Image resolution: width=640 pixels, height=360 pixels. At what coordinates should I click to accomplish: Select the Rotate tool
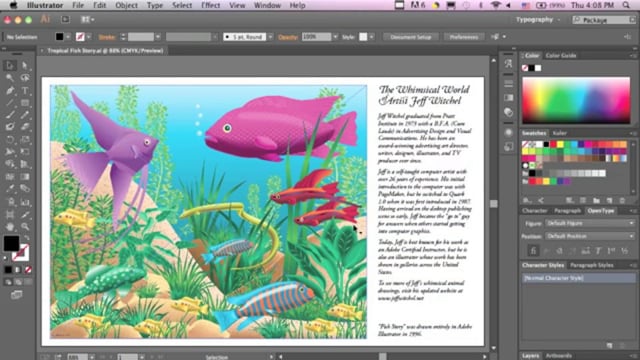click(x=10, y=139)
